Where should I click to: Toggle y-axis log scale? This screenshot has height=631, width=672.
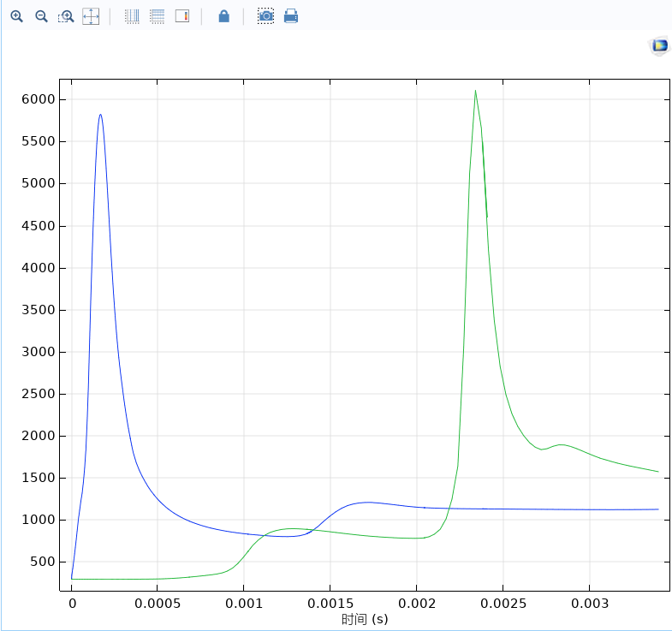tap(157, 16)
